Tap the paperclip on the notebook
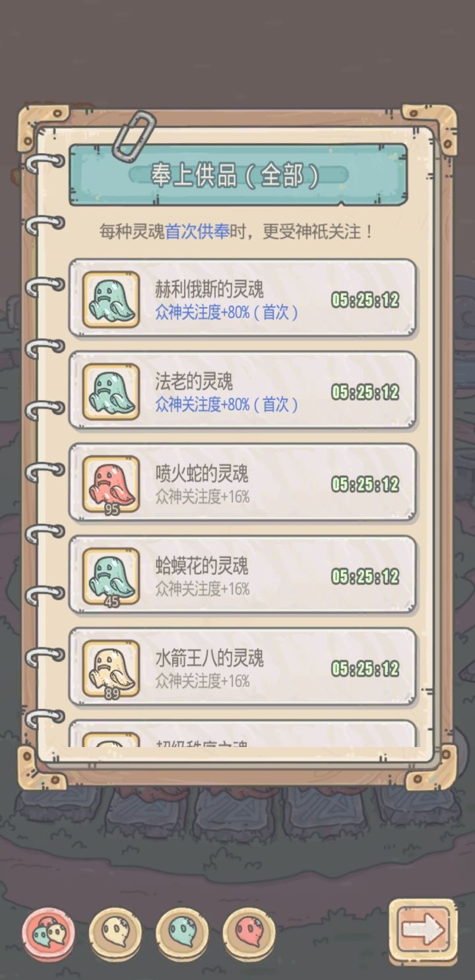Screen dimensions: 475x980 [x=133, y=134]
